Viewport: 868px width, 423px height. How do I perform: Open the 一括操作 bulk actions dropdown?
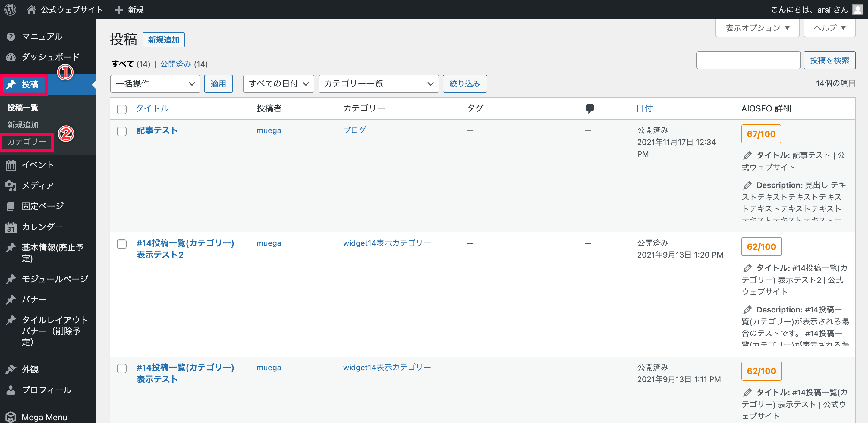coord(155,83)
